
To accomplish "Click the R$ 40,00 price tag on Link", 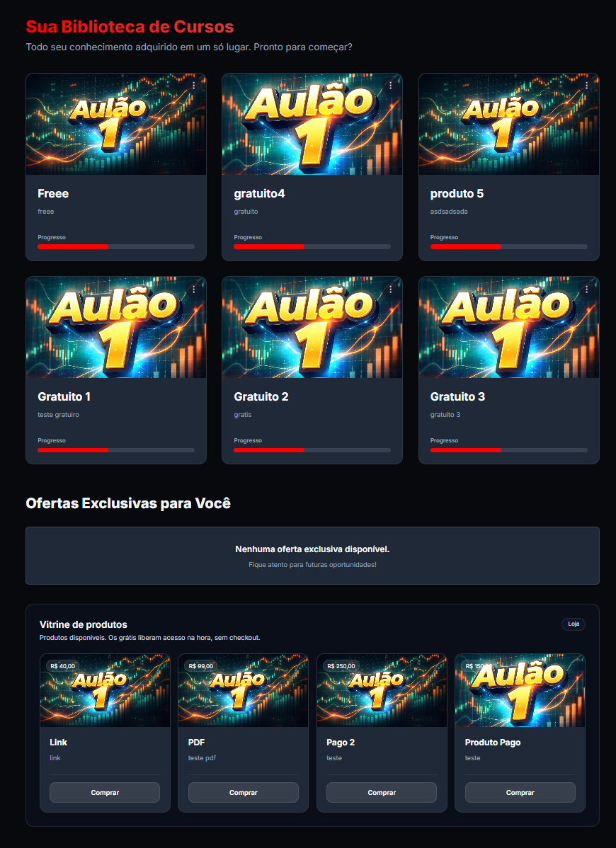I will coord(63,666).
